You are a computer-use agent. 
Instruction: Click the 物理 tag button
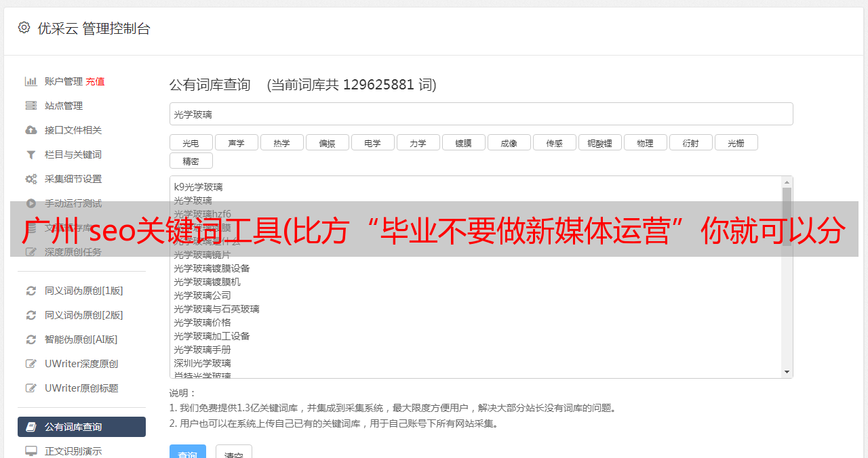(645, 142)
